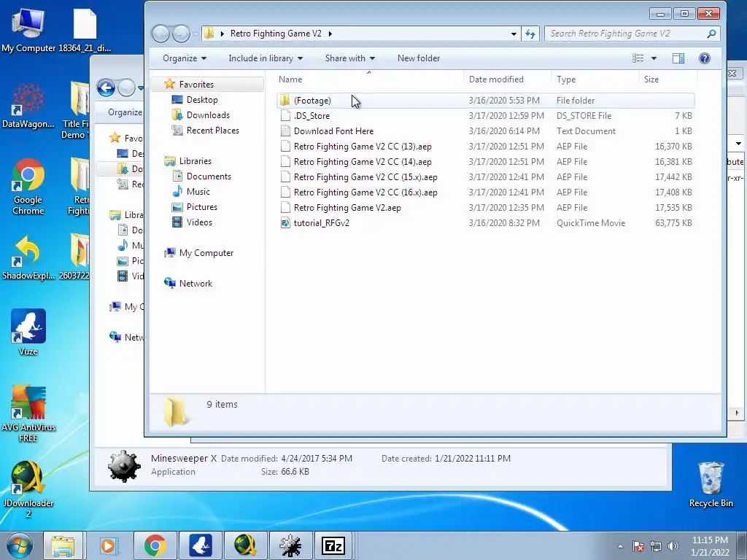Sort by Date modified column
Viewport: 747px width, 560px height.
click(508, 79)
